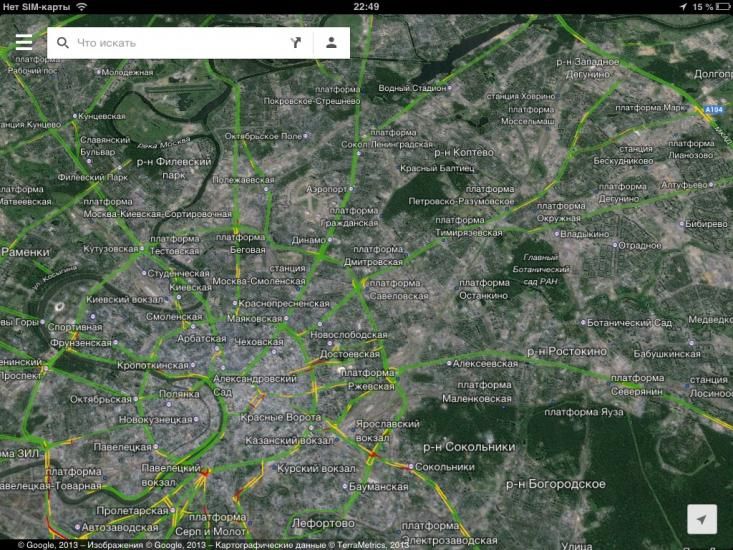Screen dimensions: 733x550
Task: Tap the 'Лефортово' district label
Action: click(x=323, y=523)
